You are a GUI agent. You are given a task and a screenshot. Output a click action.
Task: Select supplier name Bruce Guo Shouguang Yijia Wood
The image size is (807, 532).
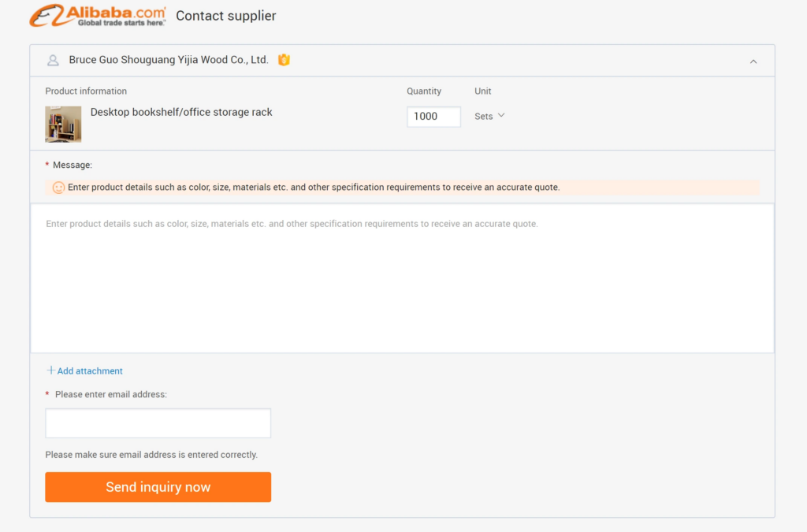click(x=169, y=60)
